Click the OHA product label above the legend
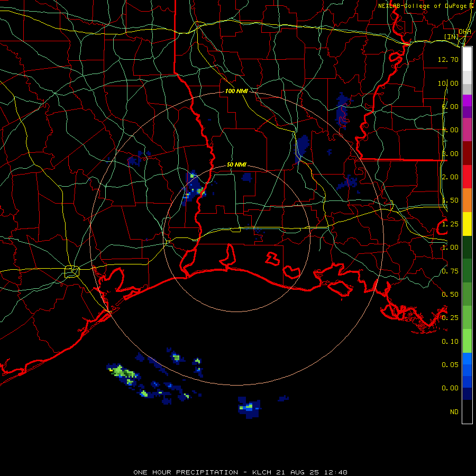Image resolution: width=476 pixels, height=476 pixels. click(465, 32)
